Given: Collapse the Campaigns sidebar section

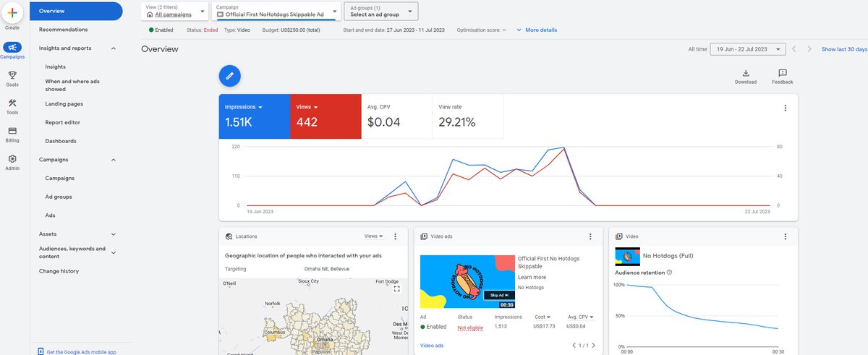Looking at the screenshot, I should pos(114,160).
